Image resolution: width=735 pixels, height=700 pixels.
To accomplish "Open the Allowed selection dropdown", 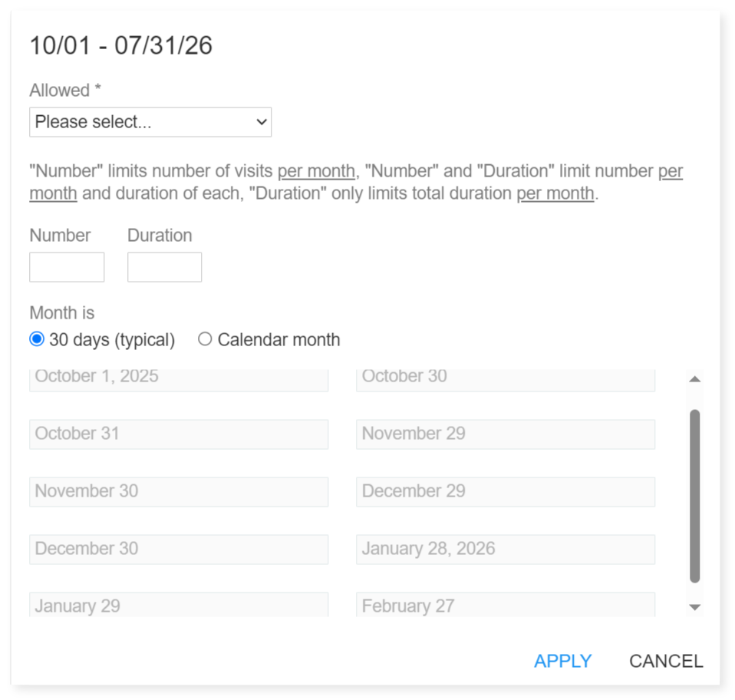I will click(150, 121).
